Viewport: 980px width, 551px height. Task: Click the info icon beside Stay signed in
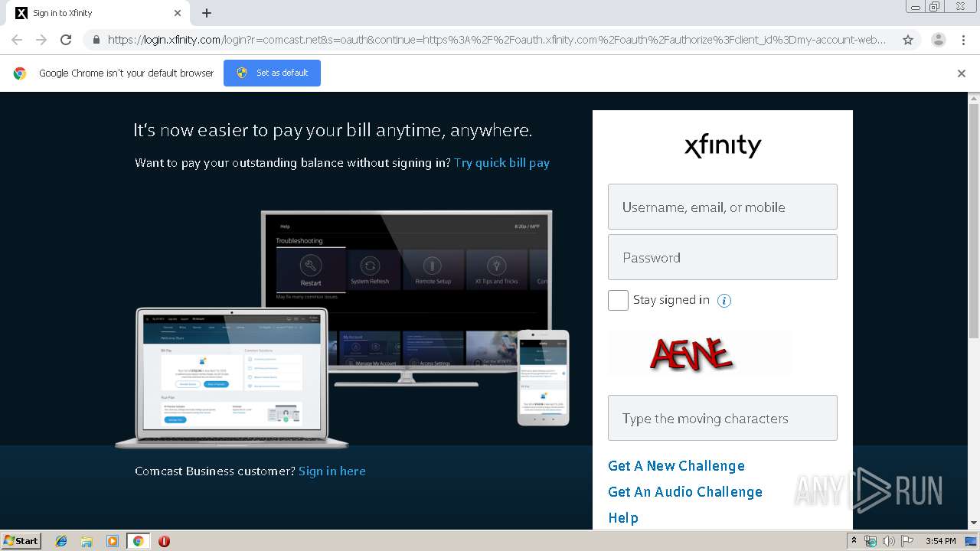point(724,301)
